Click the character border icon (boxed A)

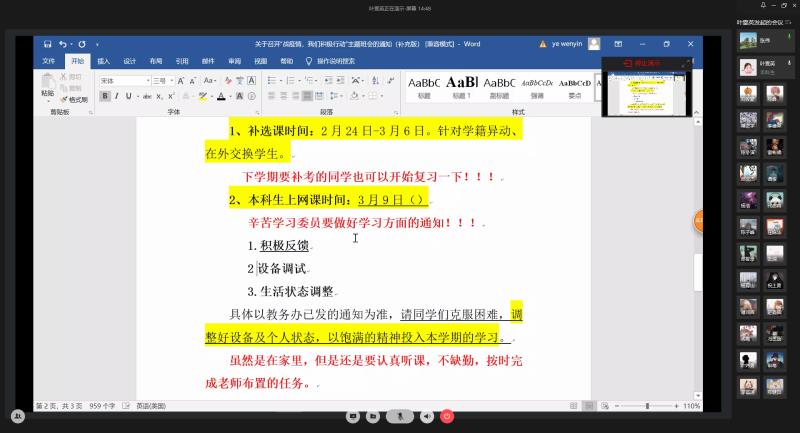coord(252,81)
